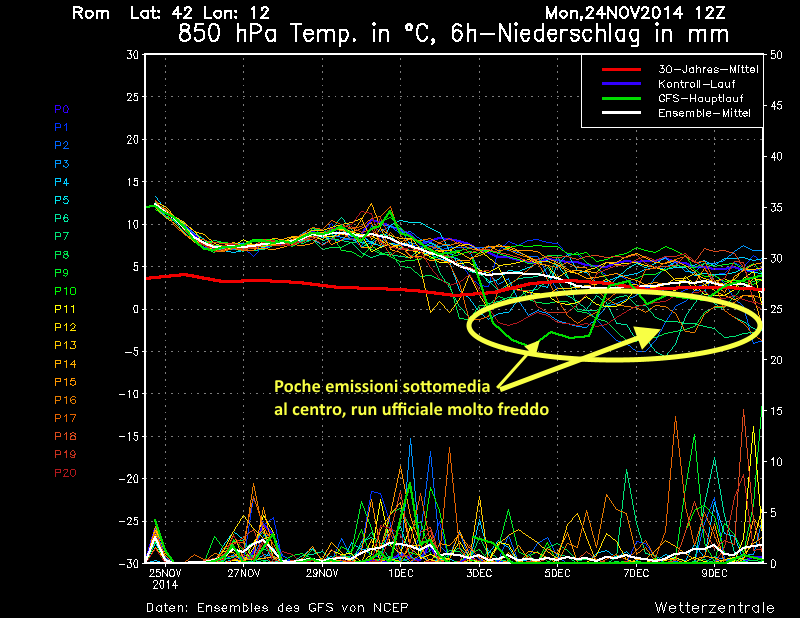This screenshot has height=618, width=800.
Task: Click the 29NOV date axis label
Action: 322,574
